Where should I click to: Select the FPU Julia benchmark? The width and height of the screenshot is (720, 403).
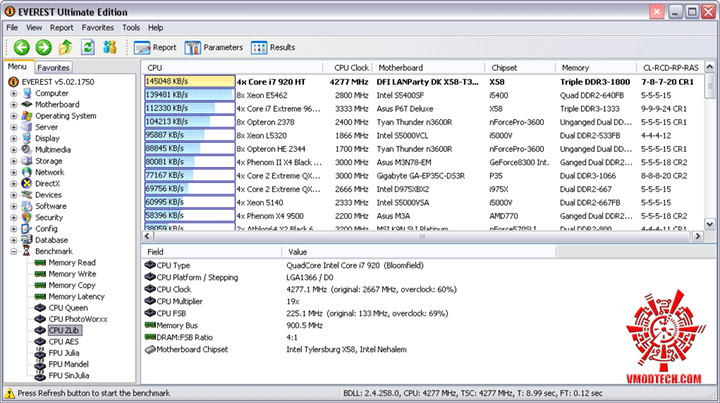(x=64, y=353)
